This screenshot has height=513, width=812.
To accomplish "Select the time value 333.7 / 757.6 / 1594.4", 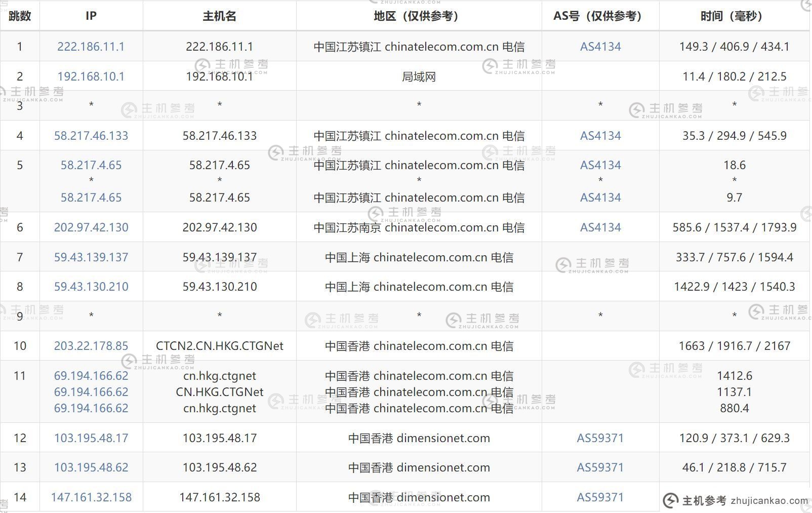I will (735, 257).
